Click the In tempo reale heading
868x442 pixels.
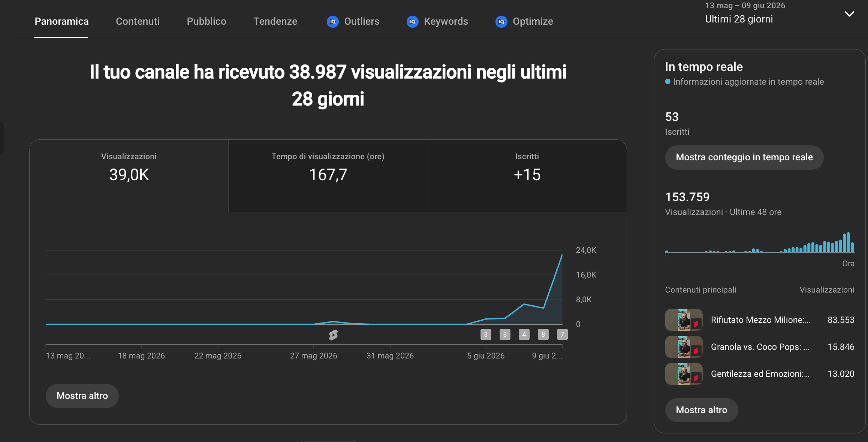[x=704, y=67]
